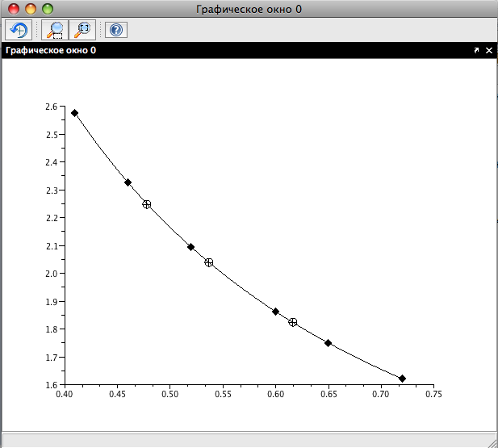Click the y-axis label 2.6
Viewport: 498px width, 448px height.
(52, 107)
